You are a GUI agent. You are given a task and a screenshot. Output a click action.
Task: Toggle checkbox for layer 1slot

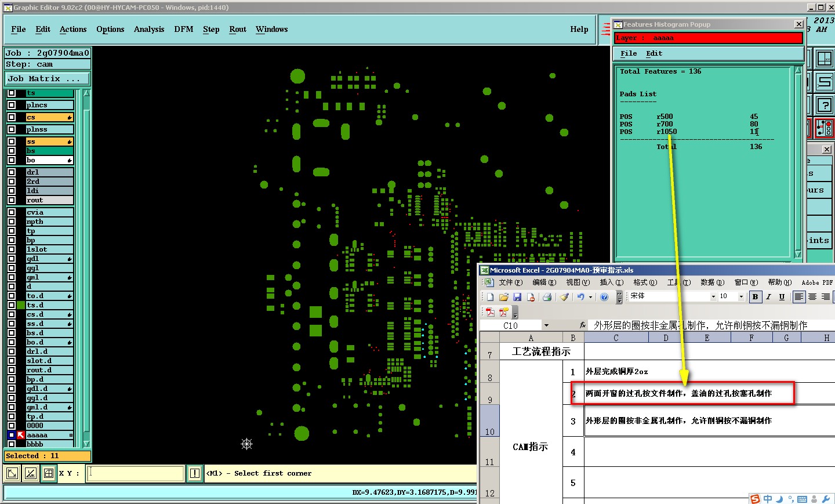coord(12,249)
